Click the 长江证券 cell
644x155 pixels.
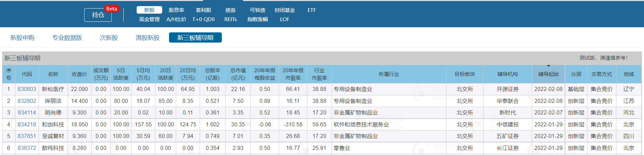tap(508, 148)
